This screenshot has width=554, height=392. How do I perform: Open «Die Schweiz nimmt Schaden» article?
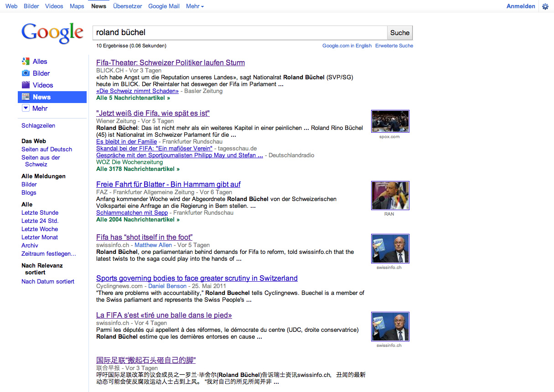[x=137, y=91]
